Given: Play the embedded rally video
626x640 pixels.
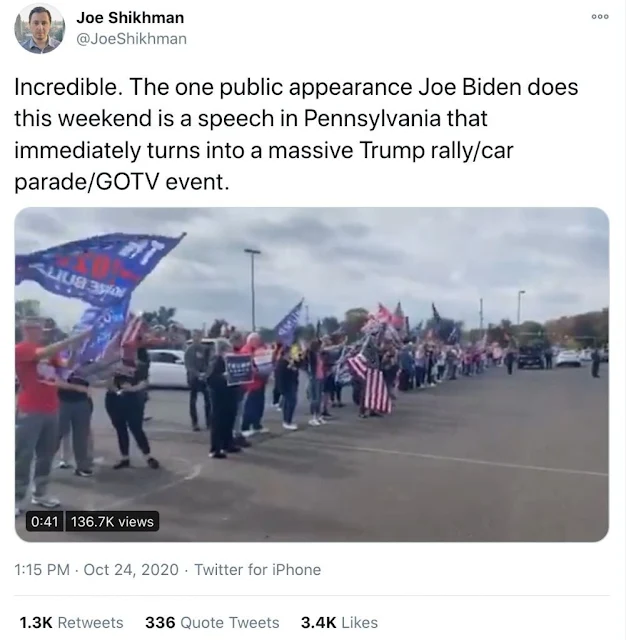Looking at the screenshot, I should point(312,374).
